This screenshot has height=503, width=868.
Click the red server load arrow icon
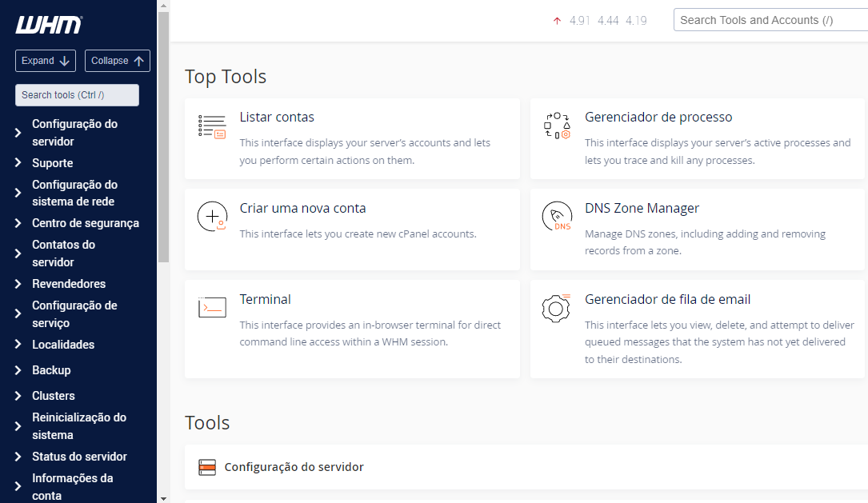click(557, 21)
